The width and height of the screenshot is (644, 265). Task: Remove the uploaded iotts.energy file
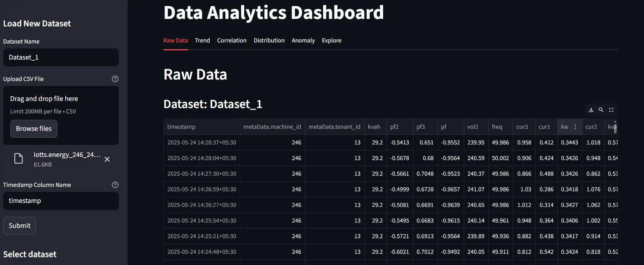107,159
